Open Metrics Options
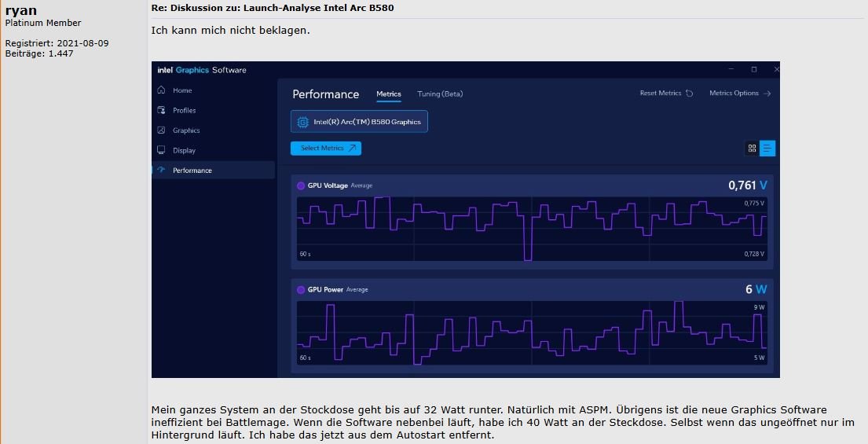The width and height of the screenshot is (868, 444). click(x=740, y=93)
